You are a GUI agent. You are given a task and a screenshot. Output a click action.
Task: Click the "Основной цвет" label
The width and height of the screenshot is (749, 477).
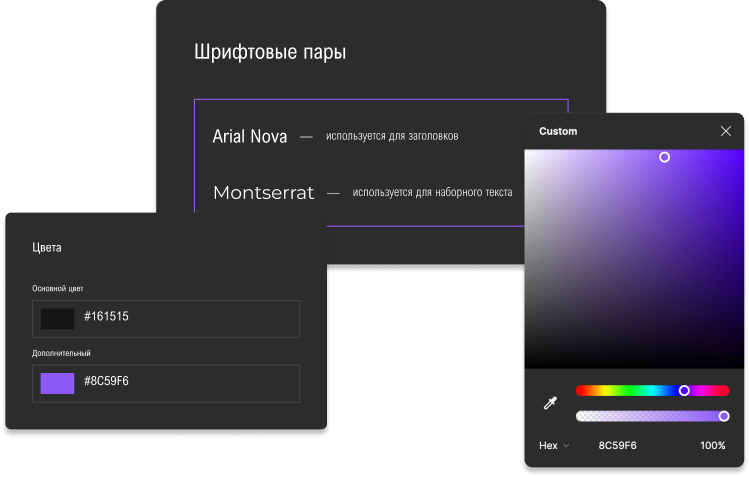(x=58, y=288)
